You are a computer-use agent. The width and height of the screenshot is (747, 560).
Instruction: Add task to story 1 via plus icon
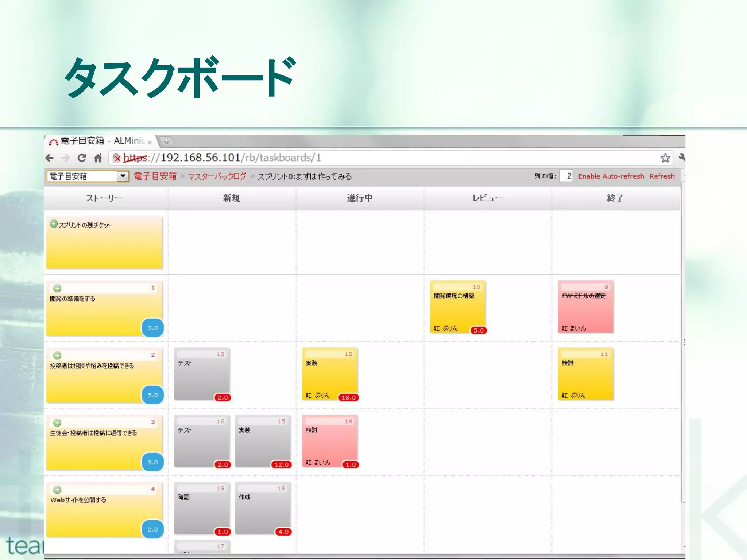(57, 288)
